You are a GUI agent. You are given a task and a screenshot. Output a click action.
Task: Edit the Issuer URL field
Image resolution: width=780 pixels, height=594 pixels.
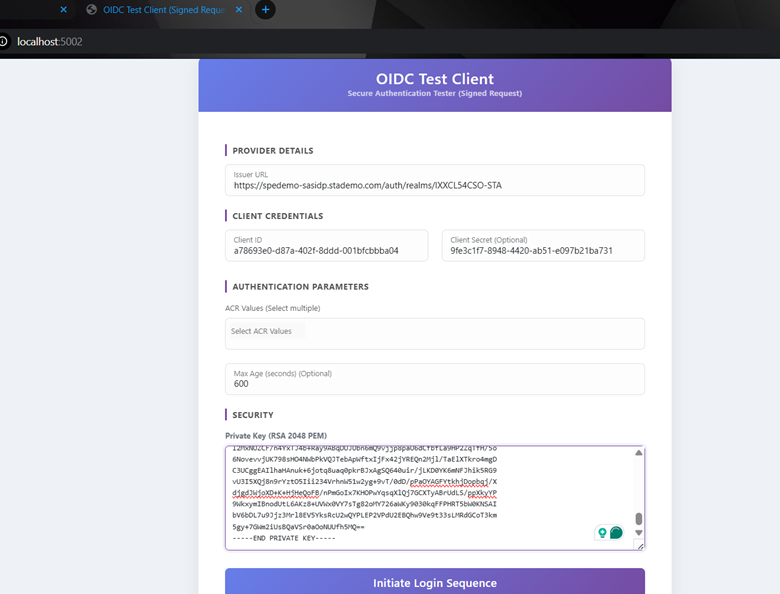(x=435, y=180)
